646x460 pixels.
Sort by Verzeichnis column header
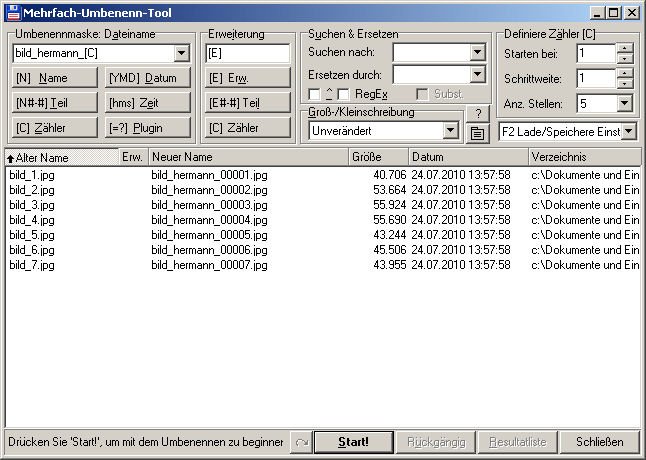pyautogui.click(x=584, y=157)
